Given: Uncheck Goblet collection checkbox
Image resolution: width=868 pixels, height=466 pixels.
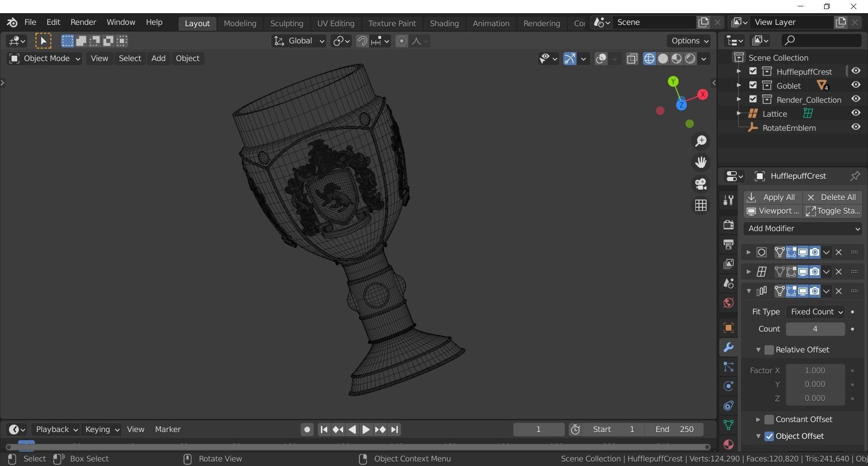Looking at the screenshot, I should [x=753, y=85].
